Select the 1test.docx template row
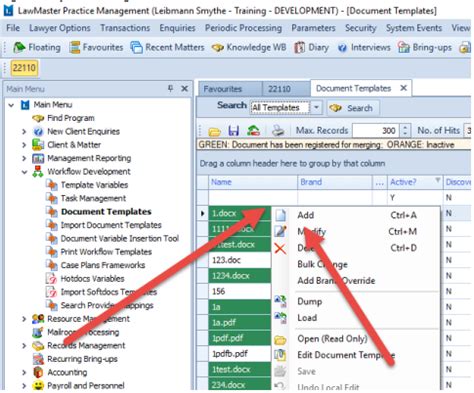This screenshot has width=474, height=393. coord(240,369)
